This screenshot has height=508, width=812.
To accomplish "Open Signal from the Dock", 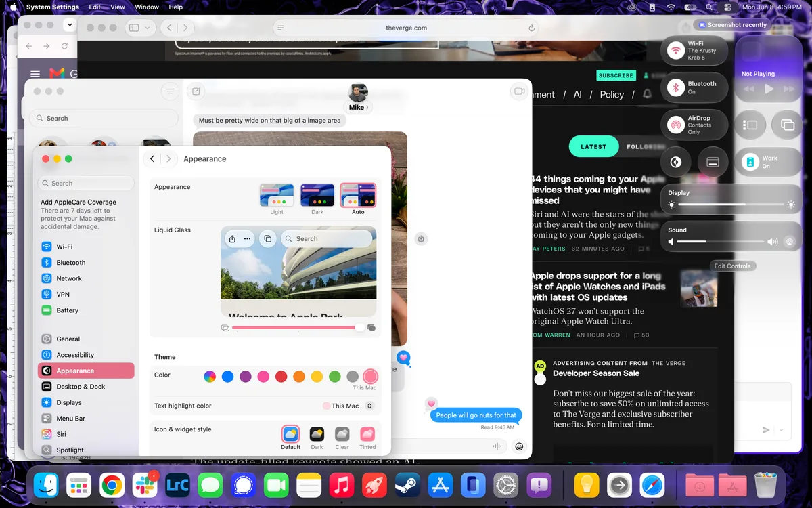I will point(243,485).
